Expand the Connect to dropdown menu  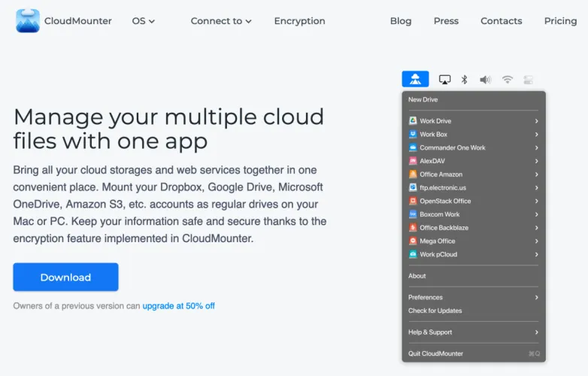click(221, 21)
